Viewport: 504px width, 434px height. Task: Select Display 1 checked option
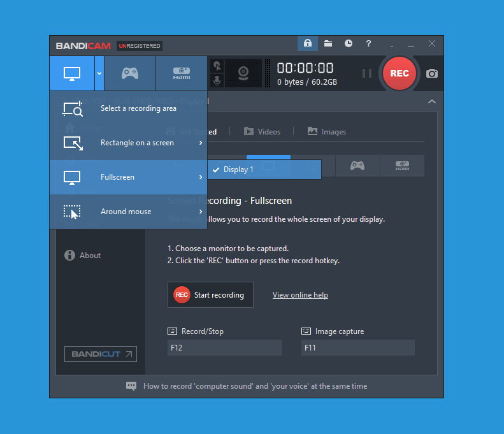coord(264,170)
